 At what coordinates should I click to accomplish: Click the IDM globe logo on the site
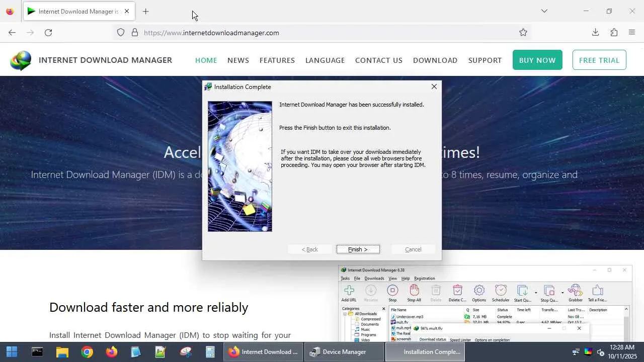[21, 60]
